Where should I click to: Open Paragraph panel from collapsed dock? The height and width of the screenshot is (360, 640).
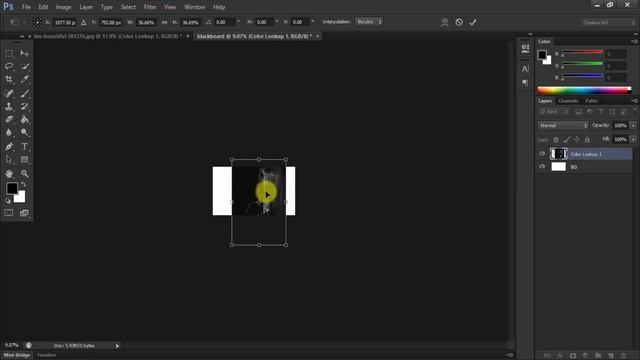tap(525, 83)
